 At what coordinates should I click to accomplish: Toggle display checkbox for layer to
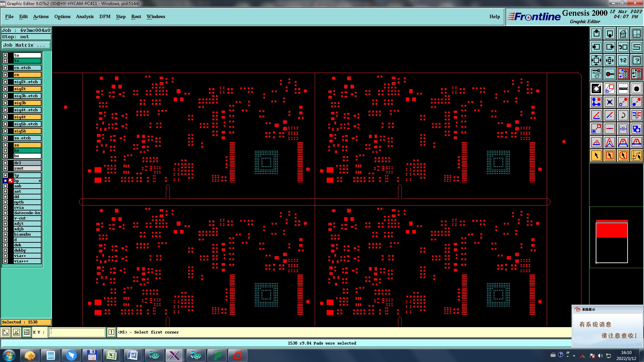[5, 55]
